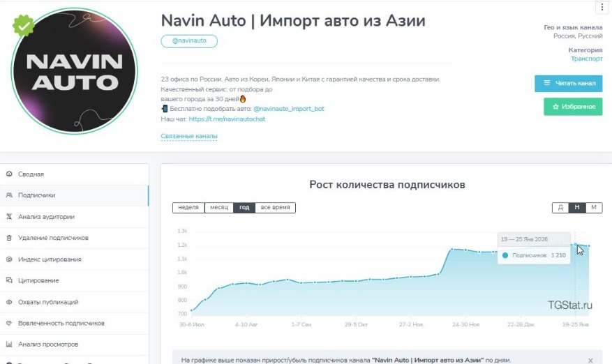Select Вовлеченность подписчиков menu item

click(x=74, y=323)
